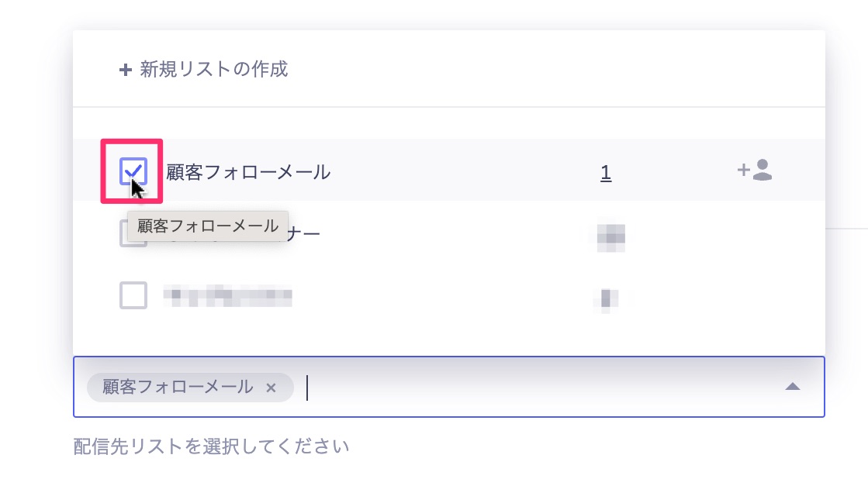Check the empty third-row checkbox
The image size is (868, 486).
[133, 295]
